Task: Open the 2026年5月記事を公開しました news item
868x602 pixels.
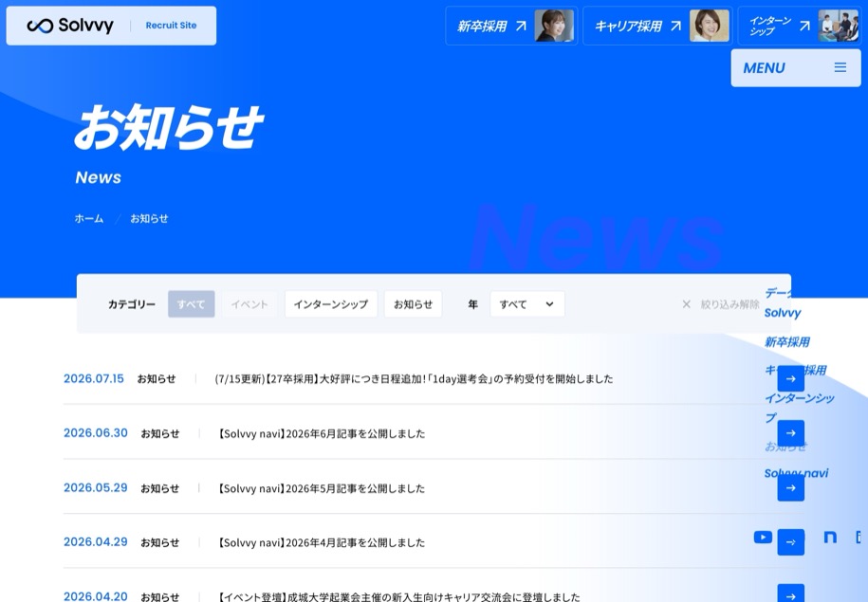Action: tap(320, 488)
